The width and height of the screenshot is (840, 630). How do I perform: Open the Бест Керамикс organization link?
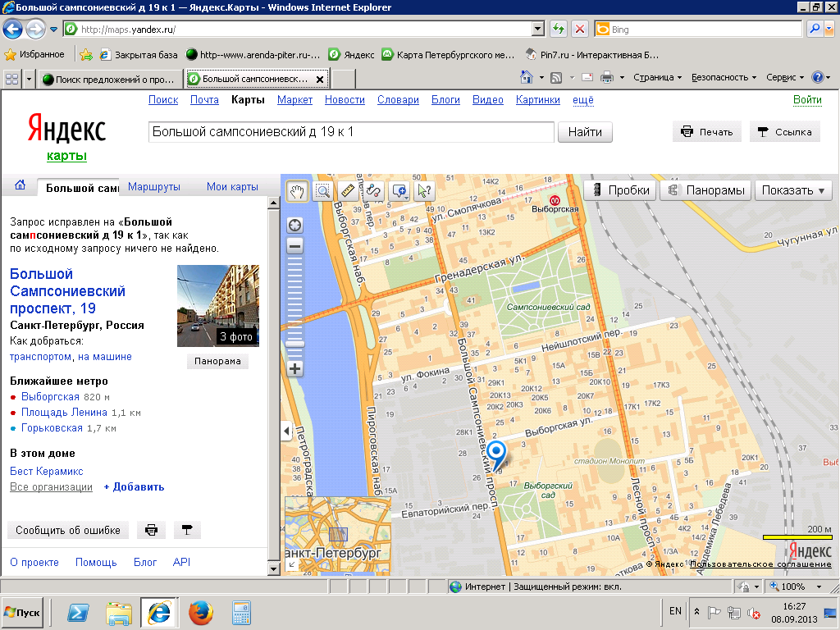coord(47,472)
